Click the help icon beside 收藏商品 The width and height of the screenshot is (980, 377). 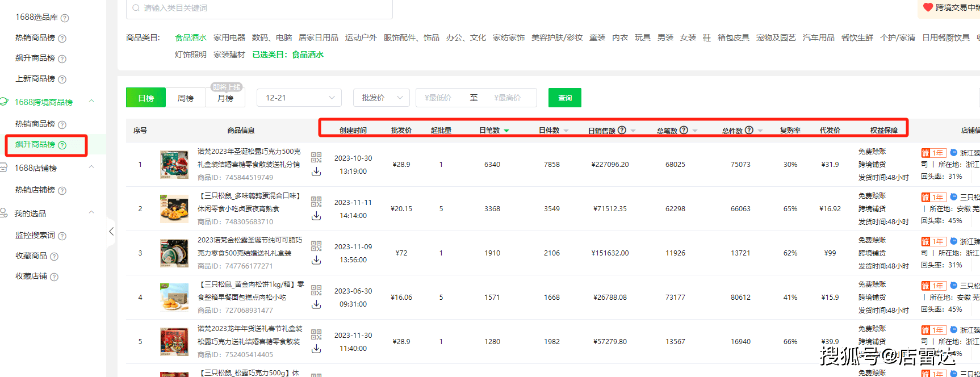55,257
